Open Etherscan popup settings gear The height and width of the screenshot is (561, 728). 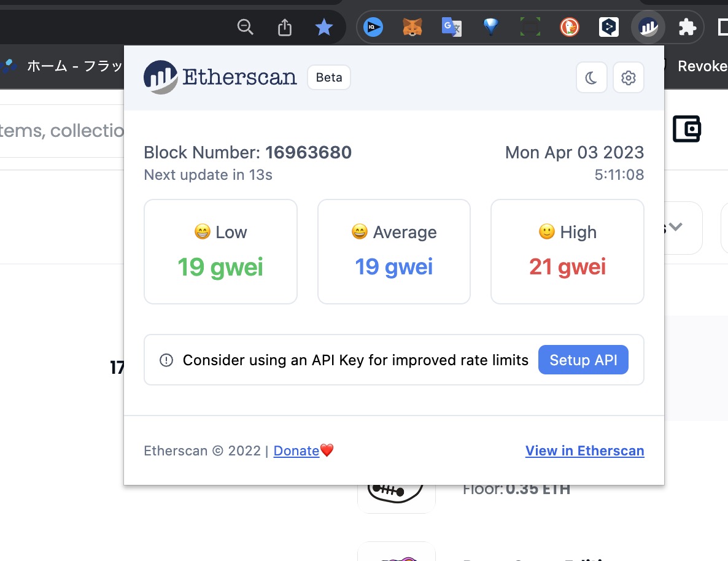(x=629, y=77)
